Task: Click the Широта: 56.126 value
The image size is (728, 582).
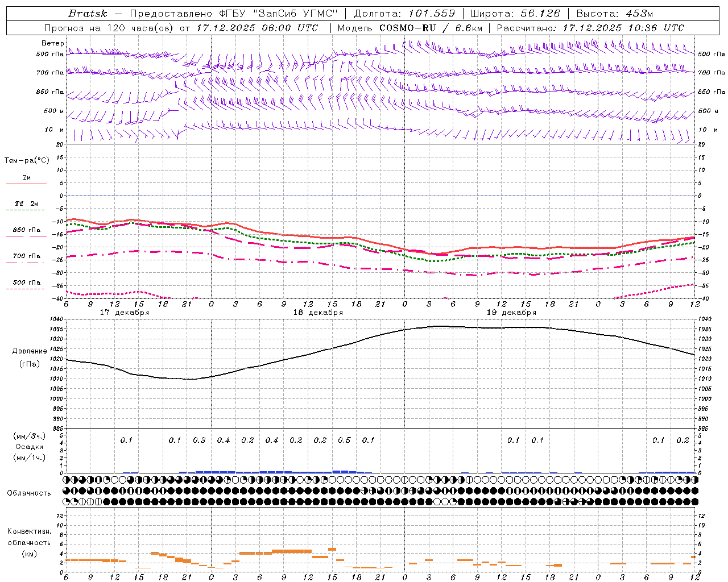Action: [x=515, y=14]
